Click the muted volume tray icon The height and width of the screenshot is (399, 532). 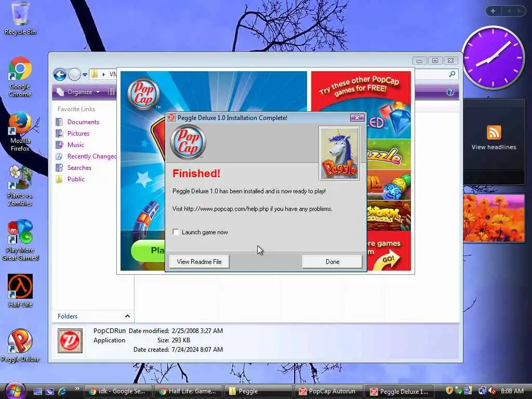coord(493,391)
